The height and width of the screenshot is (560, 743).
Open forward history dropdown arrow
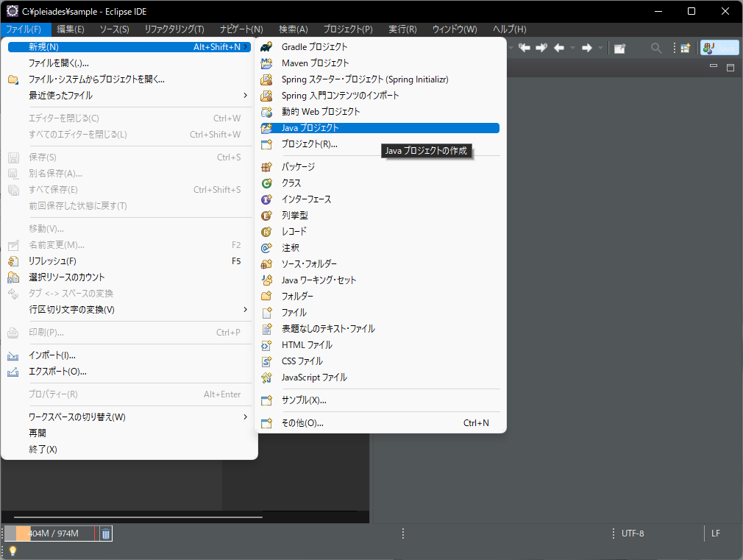[x=600, y=48]
